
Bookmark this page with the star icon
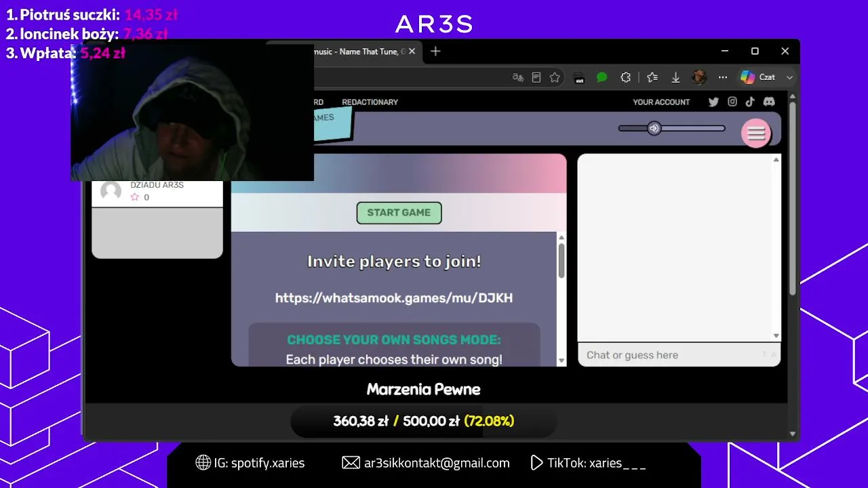555,77
